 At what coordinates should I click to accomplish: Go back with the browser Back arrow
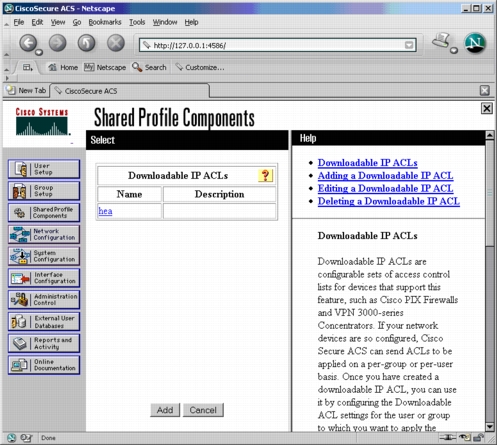click(x=28, y=44)
